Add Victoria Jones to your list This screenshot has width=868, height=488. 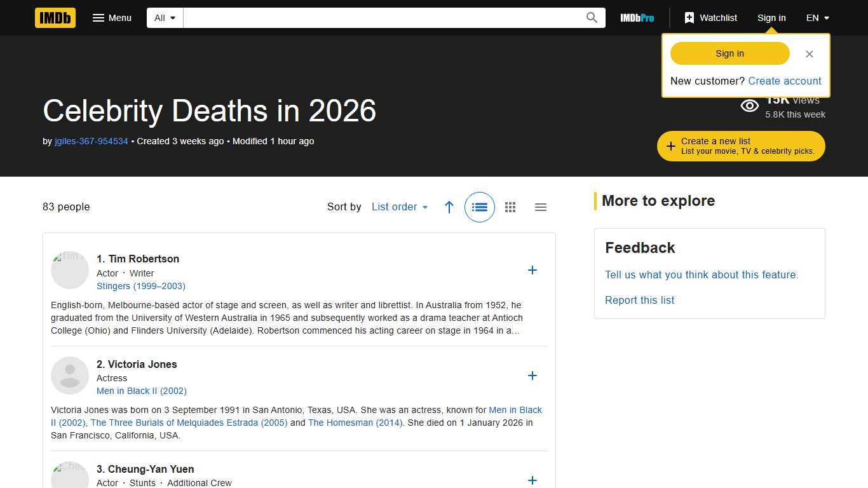tap(532, 376)
